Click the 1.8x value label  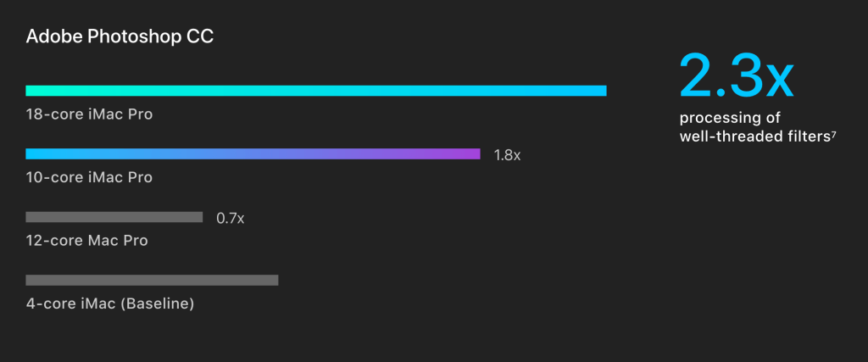click(x=507, y=155)
